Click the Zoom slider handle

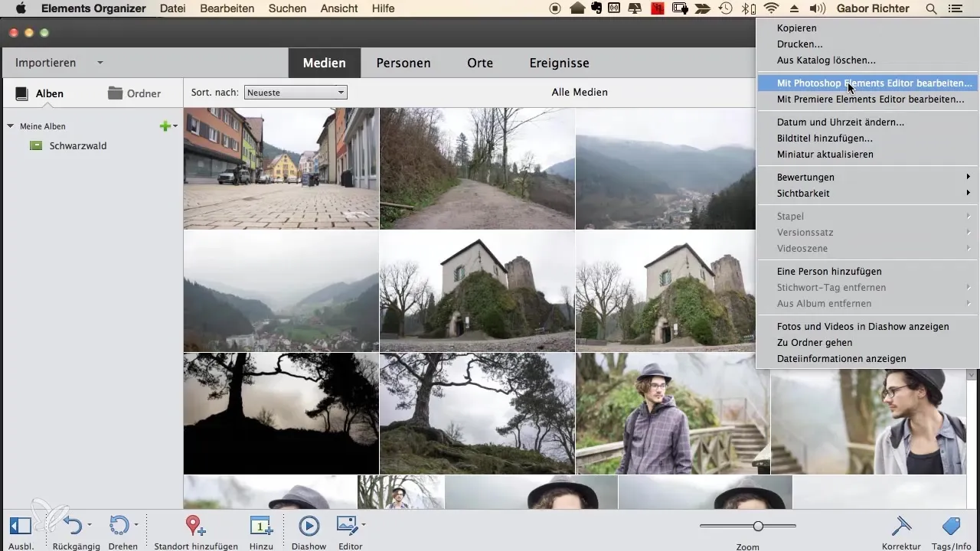point(758,526)
